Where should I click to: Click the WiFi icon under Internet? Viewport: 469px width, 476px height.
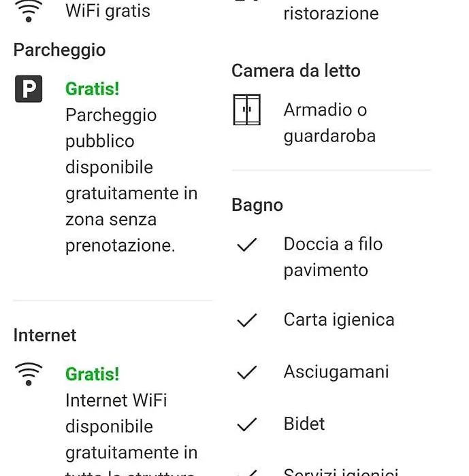(x=29, y=374)
